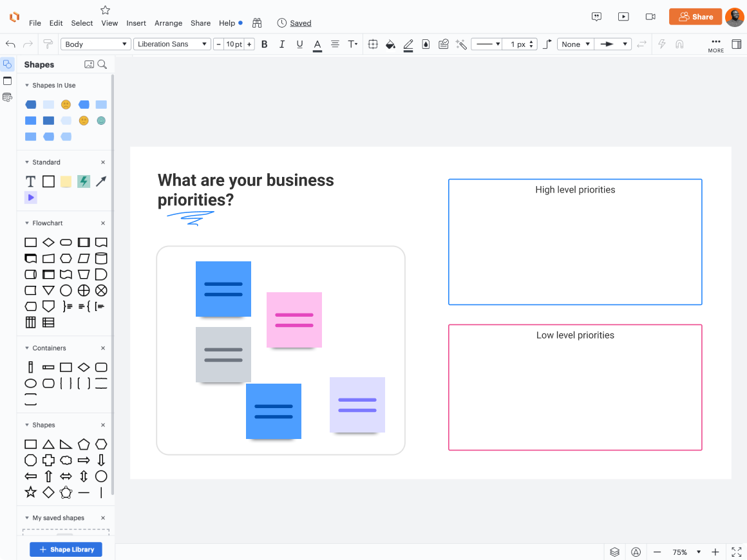
Task: Open the Insert menu
Action: coord(136,23)
